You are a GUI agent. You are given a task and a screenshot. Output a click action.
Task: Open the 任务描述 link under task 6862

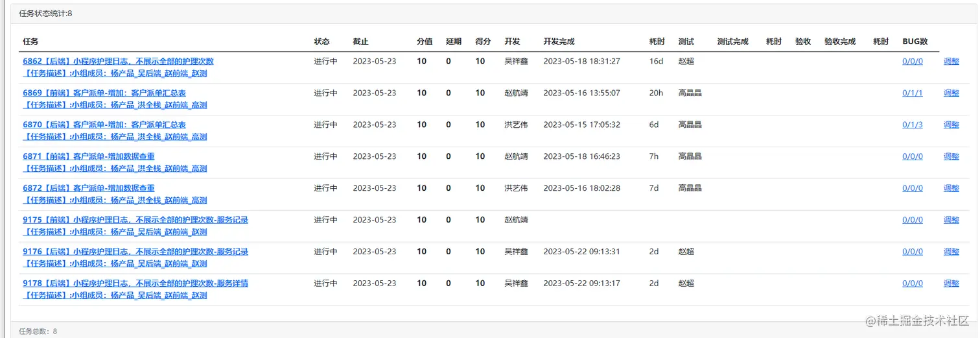(x=115, y=74)
